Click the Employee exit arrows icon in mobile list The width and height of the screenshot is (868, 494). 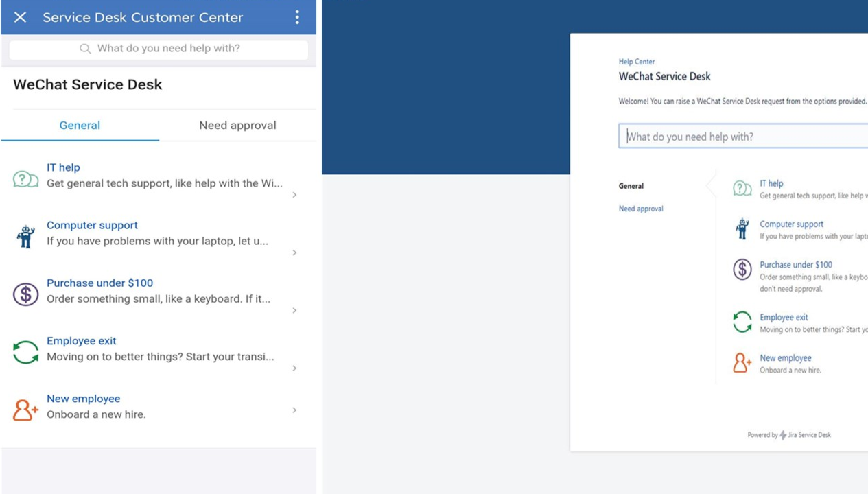click(x=25, y=352)
